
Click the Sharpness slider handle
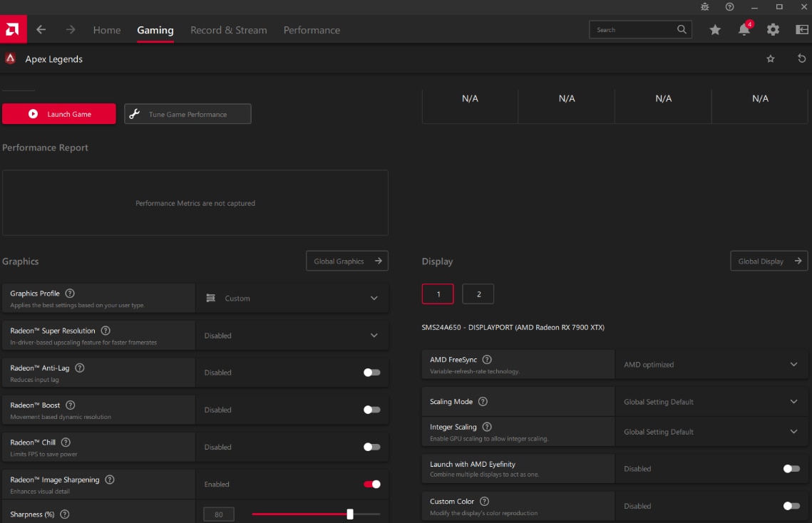pos(350,514)
